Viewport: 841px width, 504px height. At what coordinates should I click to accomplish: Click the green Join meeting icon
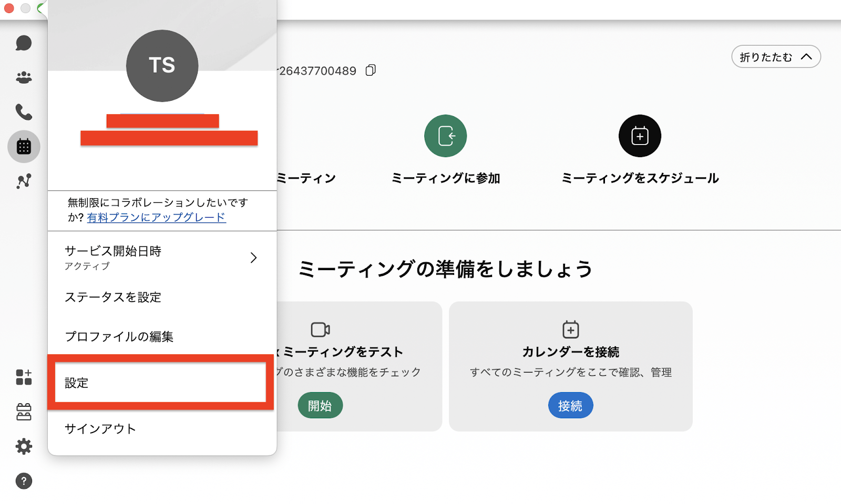pyautogui.click(x=445, y=136)
